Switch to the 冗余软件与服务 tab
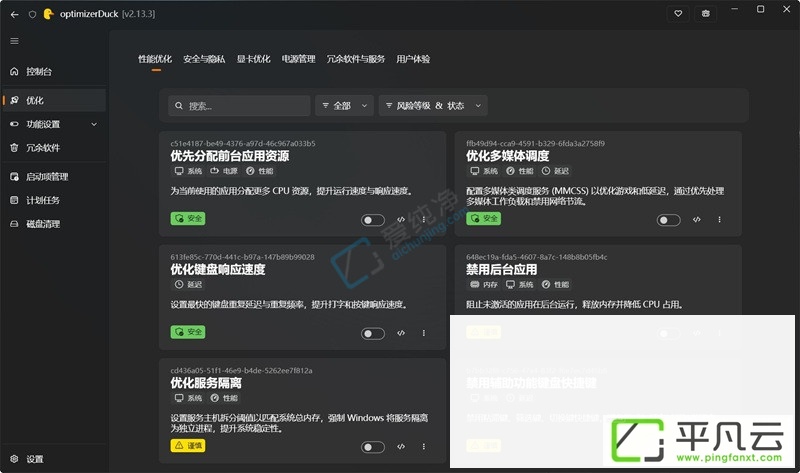Screen dimensions: 800x473 [356, 59]
